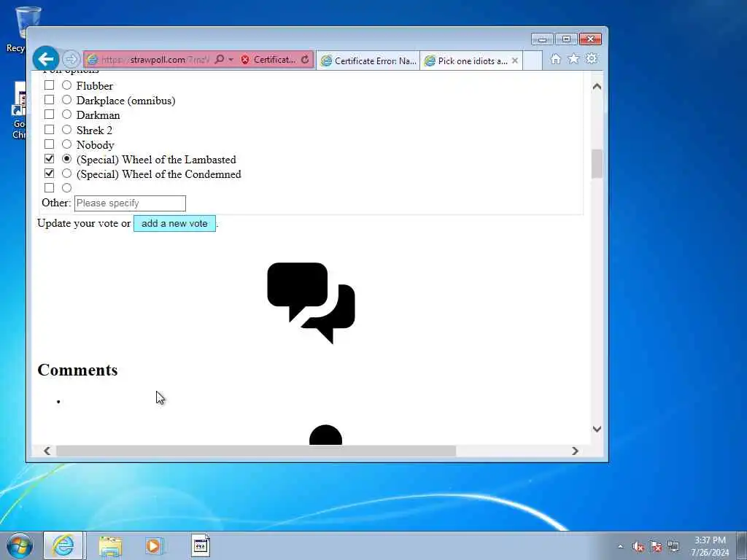Open the Windows Start orb
Viewport: 747px width, 560px height.
point(20,545)
